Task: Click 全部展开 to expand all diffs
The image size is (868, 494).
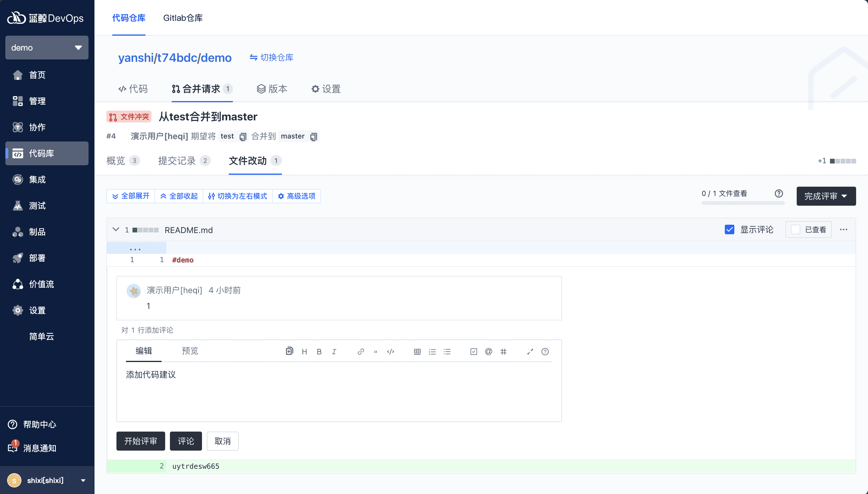Action: 130,196
